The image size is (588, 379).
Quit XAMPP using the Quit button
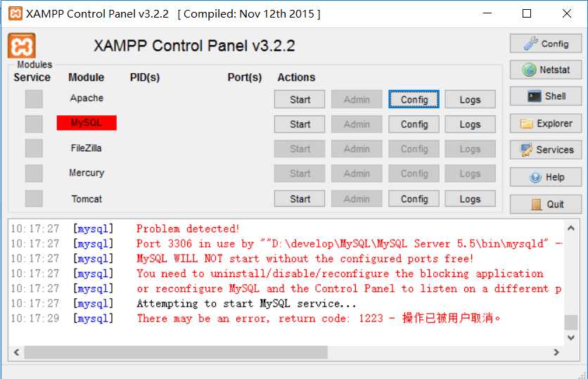[546, 204]
